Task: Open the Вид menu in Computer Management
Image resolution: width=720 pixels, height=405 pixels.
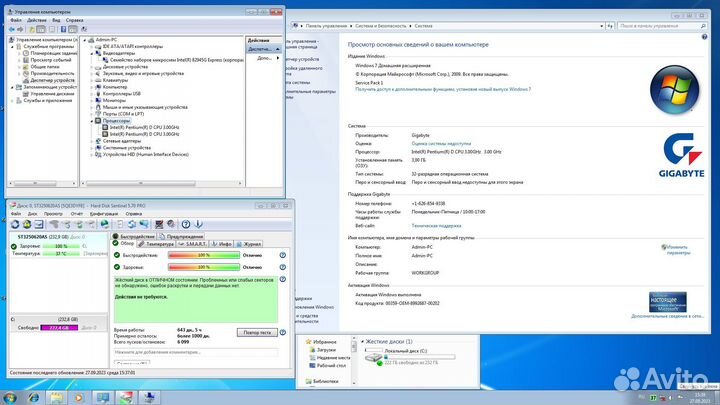Action: (x=56, y=20)
